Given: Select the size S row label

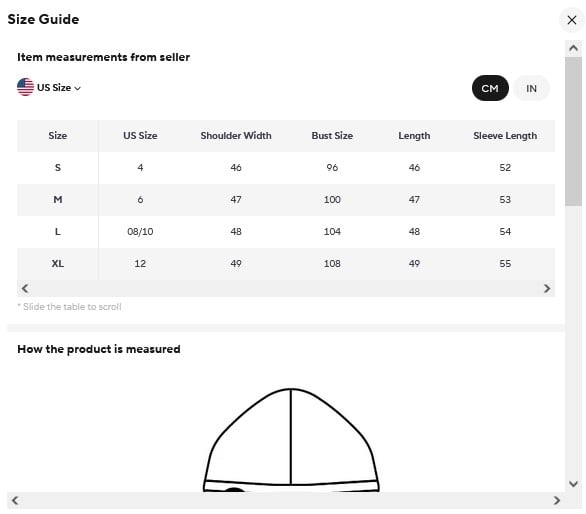Looking at the screenshot, I should (58, 167).
